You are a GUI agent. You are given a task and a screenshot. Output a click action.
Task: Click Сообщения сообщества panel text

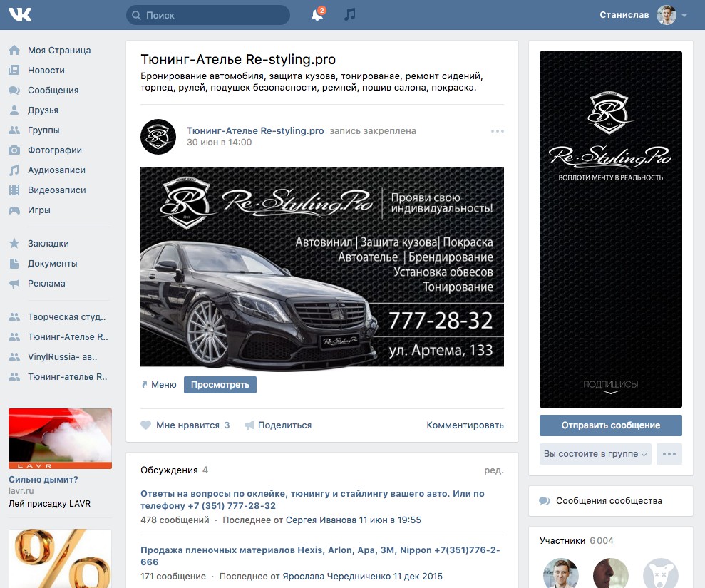coord(609,501)
